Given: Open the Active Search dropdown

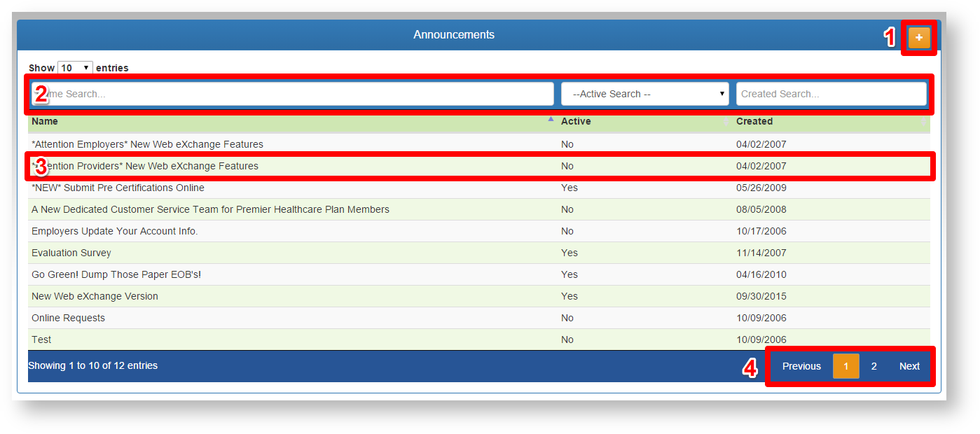Looking at the screenshot, I should (x=645, y=94).
